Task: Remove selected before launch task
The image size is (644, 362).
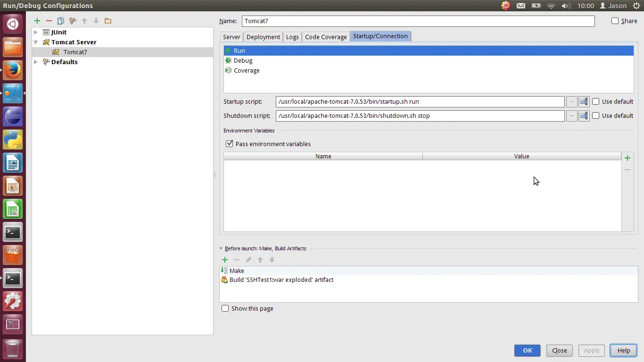Action: coord(237,260)
